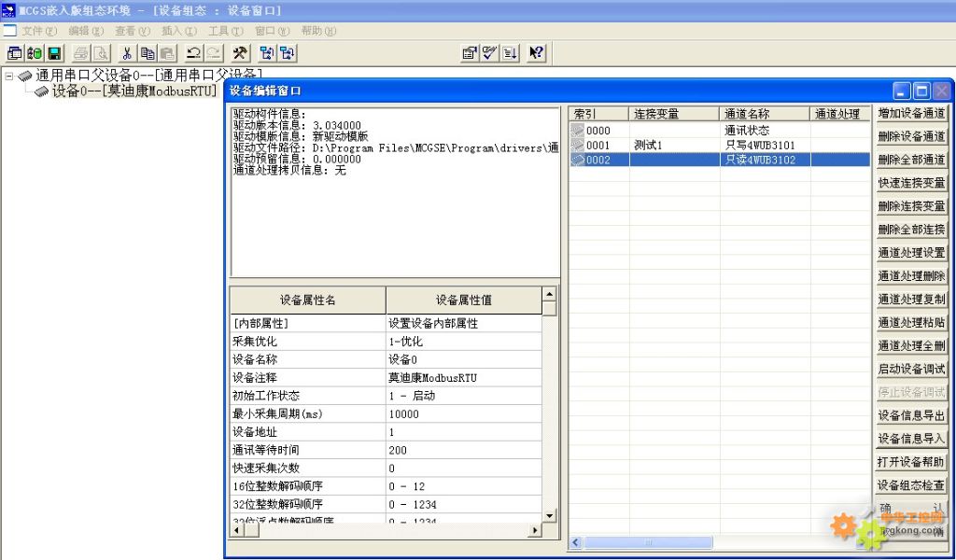This screenshot has width=956, height=560.
Task: Save project with the floppy disk icon
Action: point(55,53)
